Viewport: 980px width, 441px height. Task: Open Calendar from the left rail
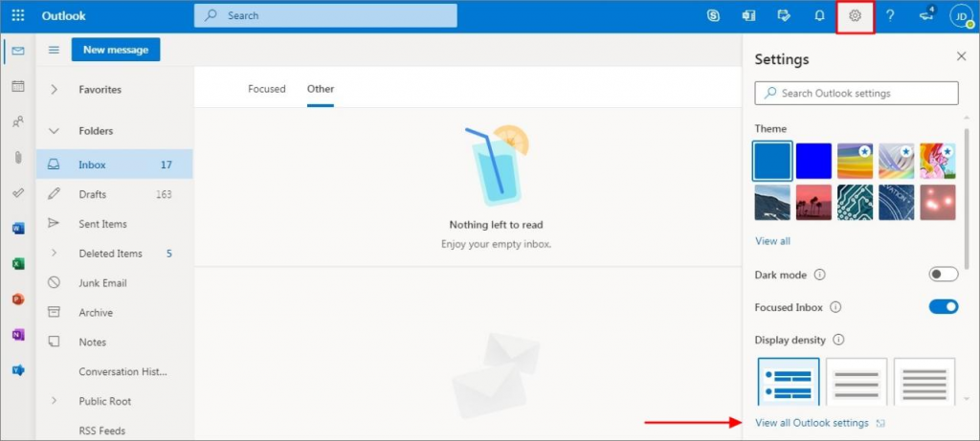(x=18, y=86)
